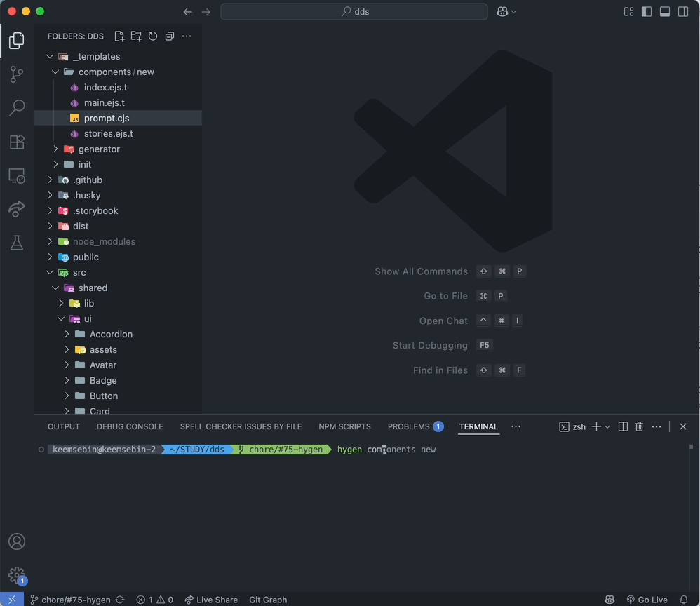The height and width of the screenshot is (606, 700).
Task: Toggle the secondary side bar
Action: [683, 12]
